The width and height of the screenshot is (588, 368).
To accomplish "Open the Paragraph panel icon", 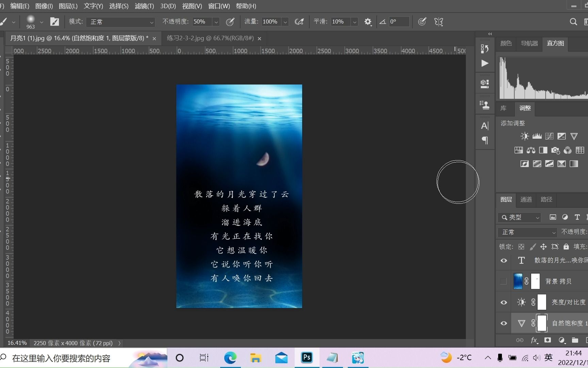I will coord(485,140).
